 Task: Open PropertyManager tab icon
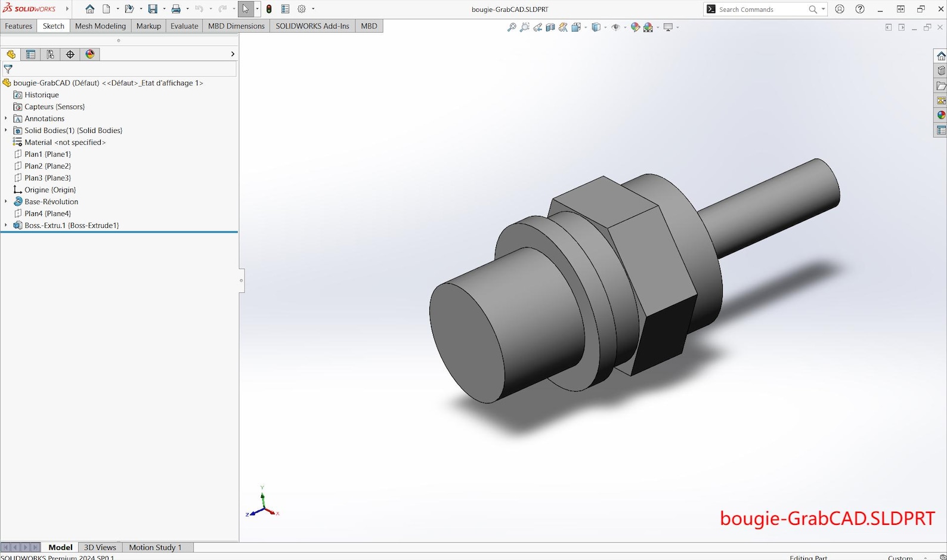click(x=30, y=54)
